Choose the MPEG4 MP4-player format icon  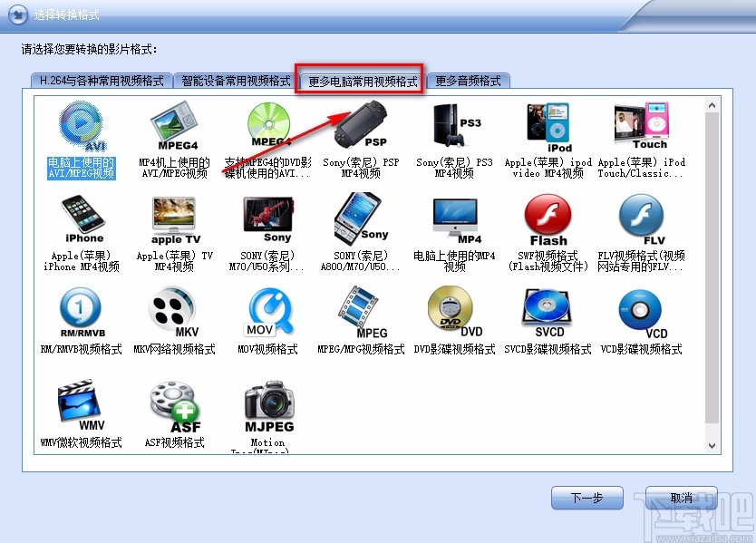point(175,126)
